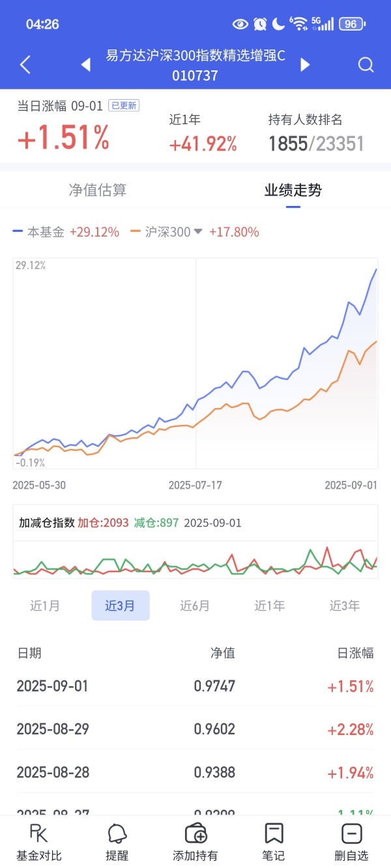Tap the 加减仓指数 mini chart

(x=195, y=560)
